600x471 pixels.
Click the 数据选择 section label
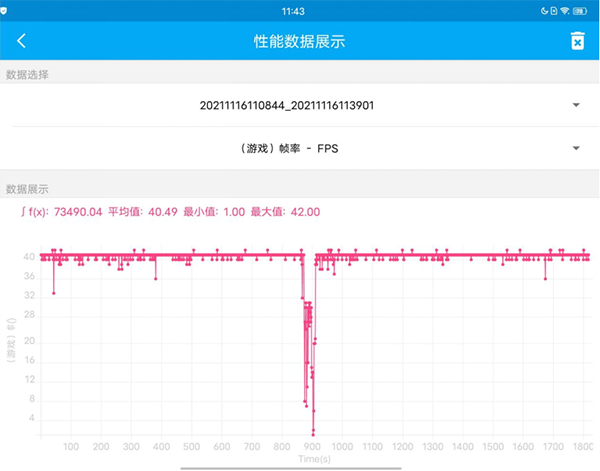27,75
